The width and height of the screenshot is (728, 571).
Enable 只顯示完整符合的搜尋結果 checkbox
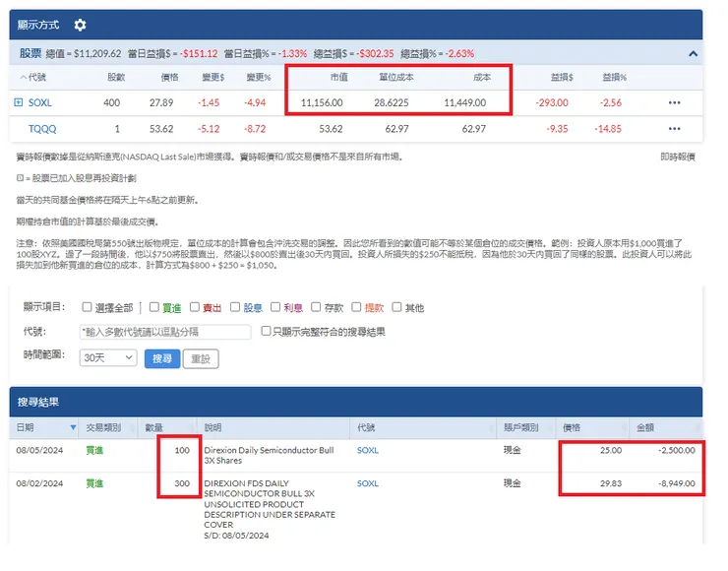tap(266, 331)
